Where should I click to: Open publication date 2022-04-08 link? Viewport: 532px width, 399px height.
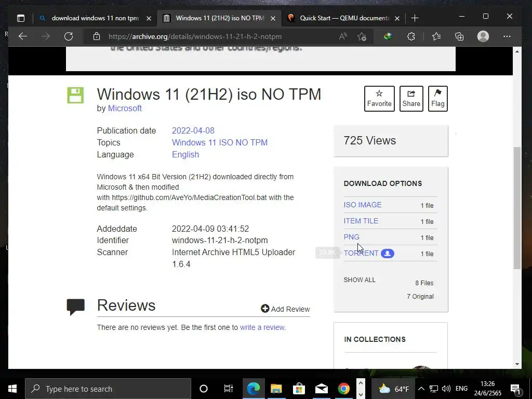pos(193,130)
